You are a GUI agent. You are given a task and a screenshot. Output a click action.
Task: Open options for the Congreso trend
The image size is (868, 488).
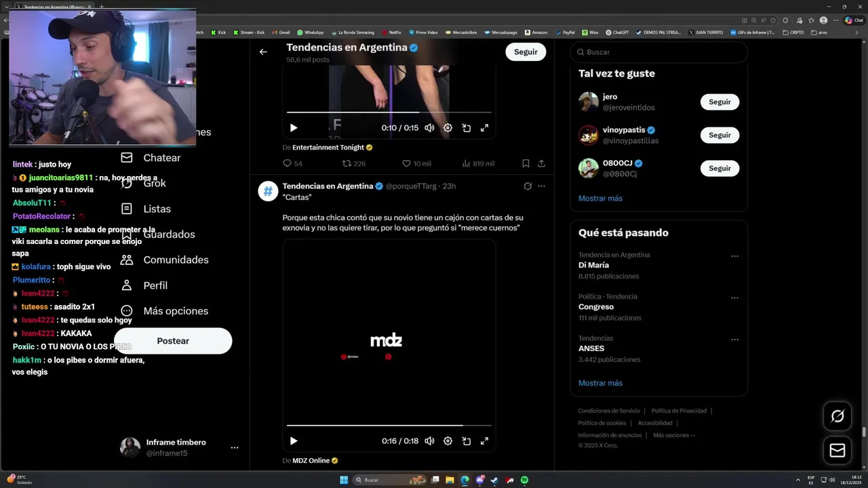pyautogui.click(x=734, y=298)
